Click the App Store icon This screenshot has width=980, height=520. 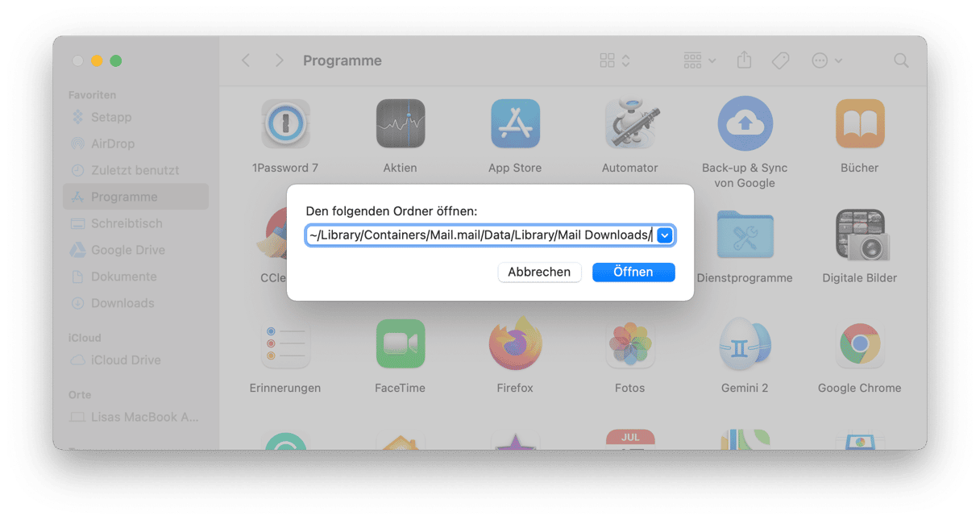(x=515, y=123)
